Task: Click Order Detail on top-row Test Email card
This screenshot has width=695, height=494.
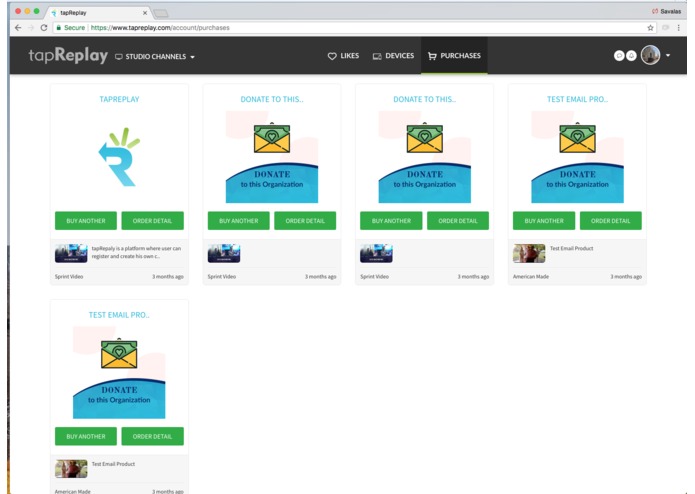Action: tap(610, 221)
